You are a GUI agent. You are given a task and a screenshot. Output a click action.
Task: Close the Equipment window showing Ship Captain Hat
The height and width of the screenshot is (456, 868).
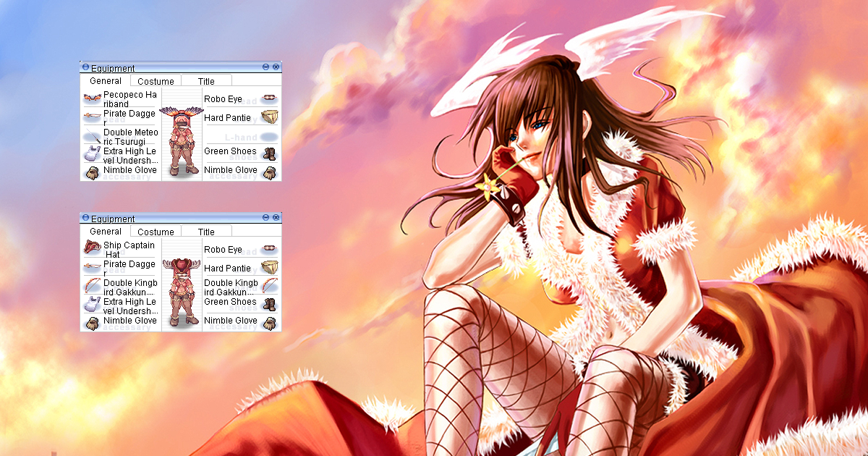pos(276,218)
